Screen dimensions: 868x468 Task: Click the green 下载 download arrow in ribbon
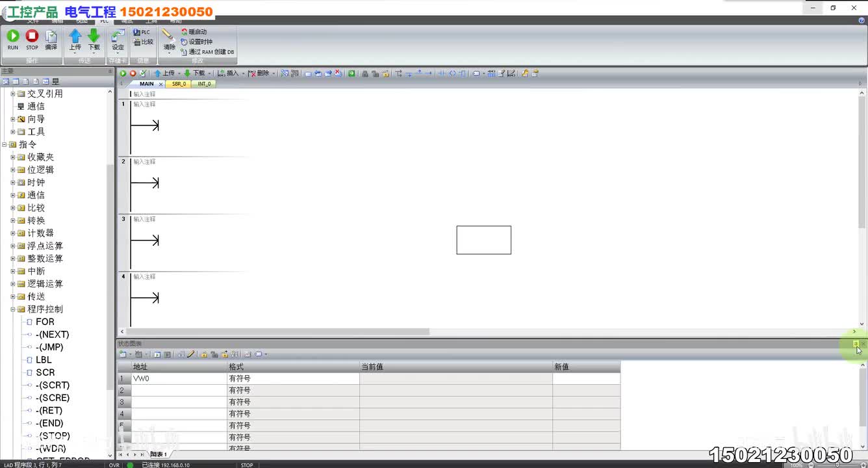click(x=94, y=39)
